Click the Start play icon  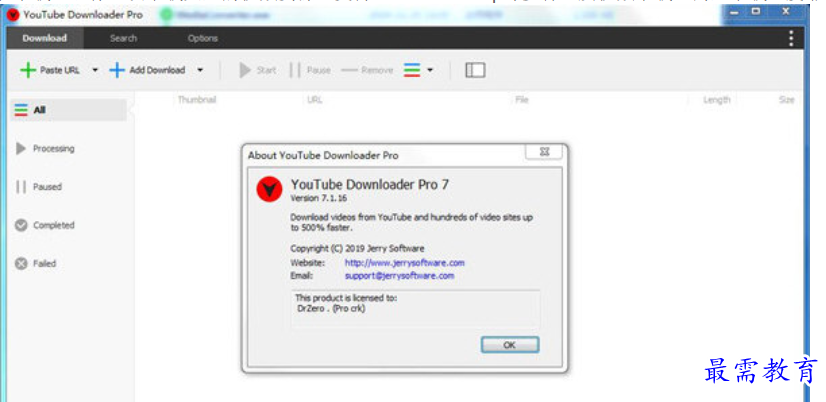245,70
